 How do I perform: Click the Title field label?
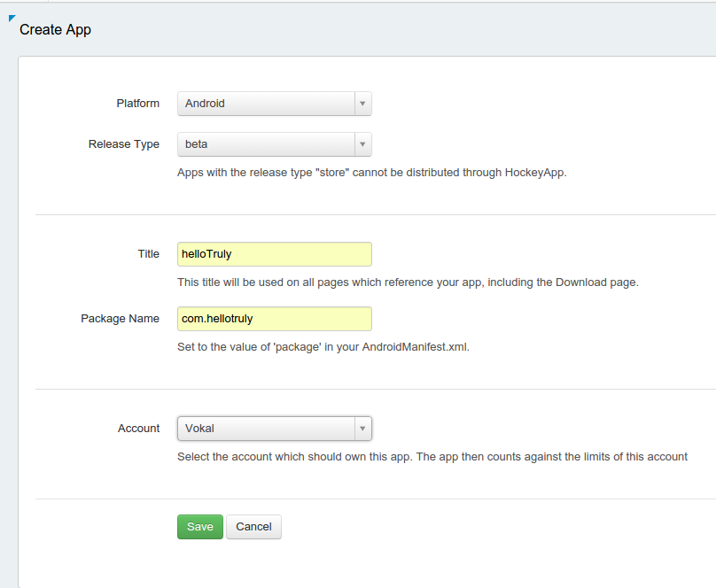(148, 254)
